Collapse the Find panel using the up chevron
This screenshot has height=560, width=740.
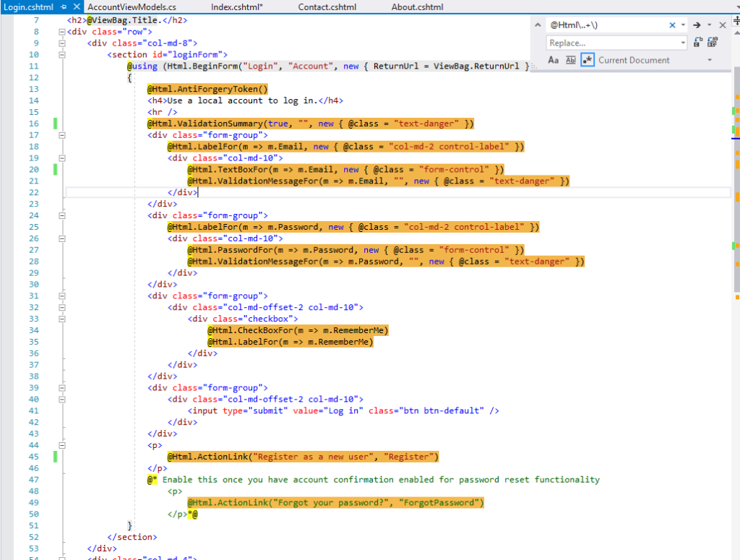tap(538, 24)
